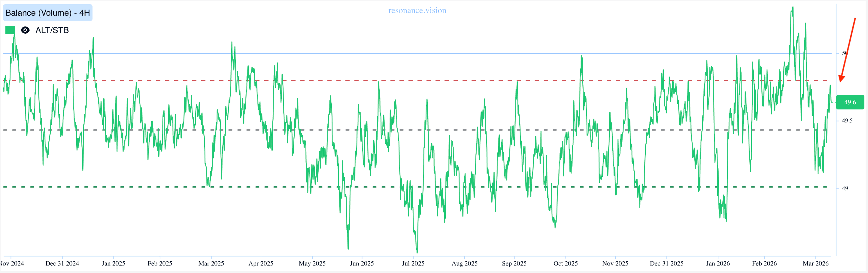Click the 49 price axis tick
The image size is (868, 273).
click(x=845, y=188)
